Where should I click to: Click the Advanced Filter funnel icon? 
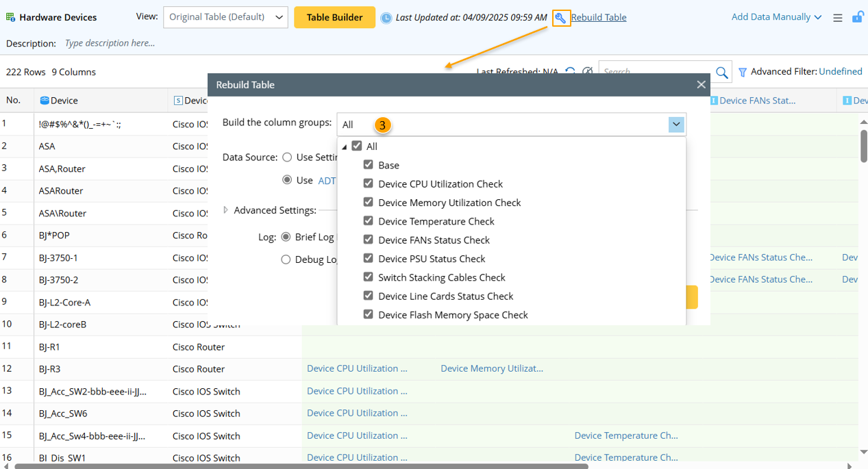point(742,72)
